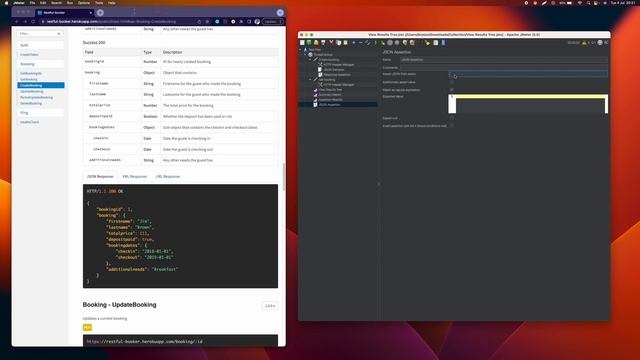Click the Collapse All minus icon in JMeter
The height and width of the screenshot is (360, 640).
tap(360, 42)
